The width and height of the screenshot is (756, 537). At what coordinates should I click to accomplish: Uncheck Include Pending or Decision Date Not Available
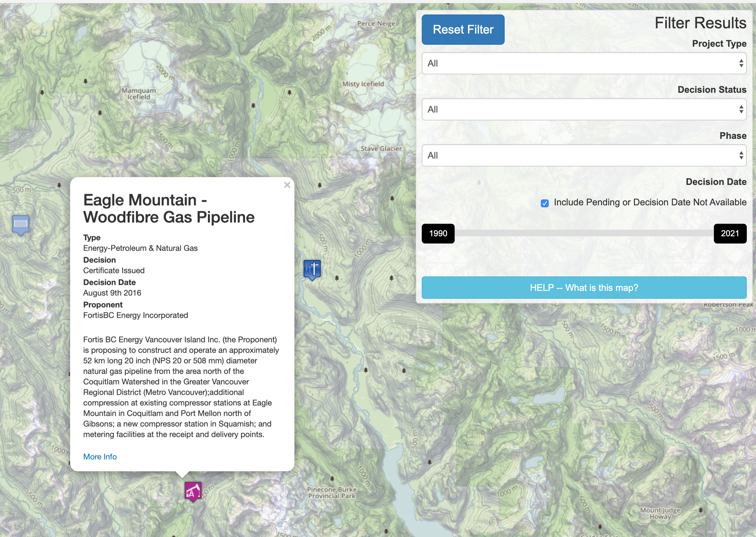[x=544, y=203]
